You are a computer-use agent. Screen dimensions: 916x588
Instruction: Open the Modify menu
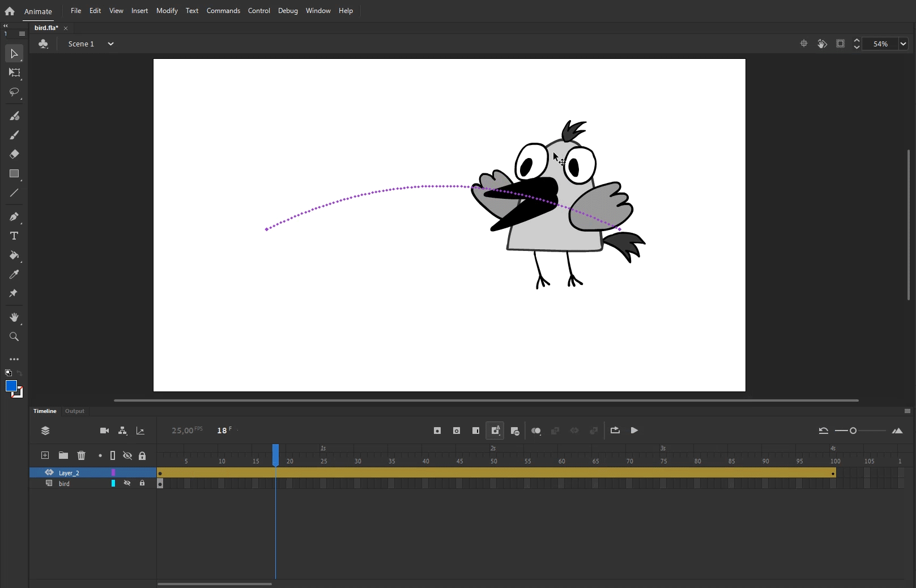(167, 11)
